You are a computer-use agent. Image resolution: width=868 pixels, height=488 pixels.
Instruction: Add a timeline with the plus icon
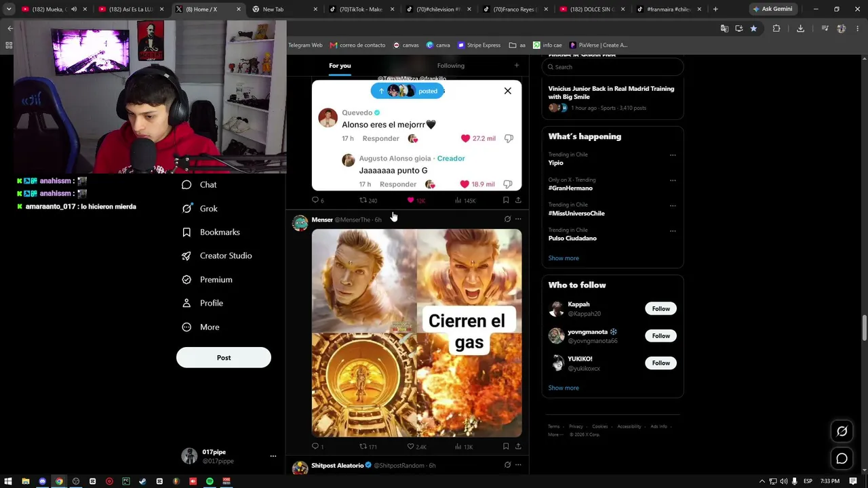click(x=517, y=65)
